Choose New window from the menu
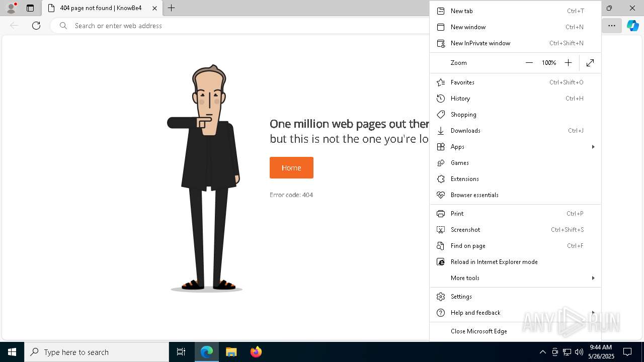 pos(515,27)
